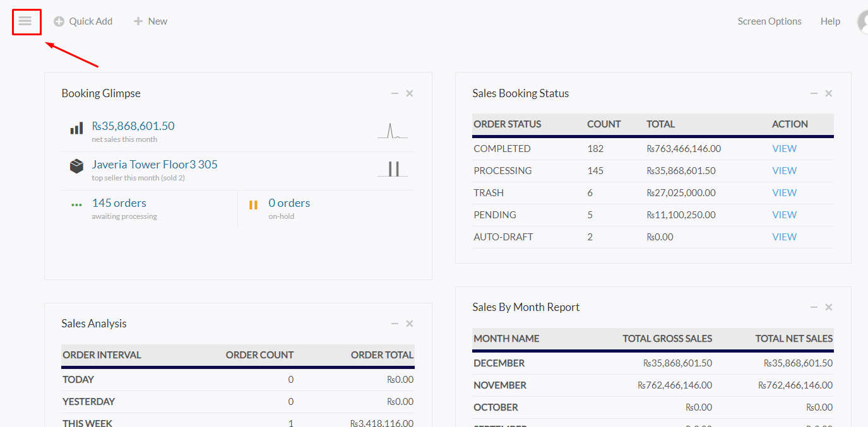Click the net sales bar chart icon
This screenshot has height=427, width=868.
[x=76, y=129]
